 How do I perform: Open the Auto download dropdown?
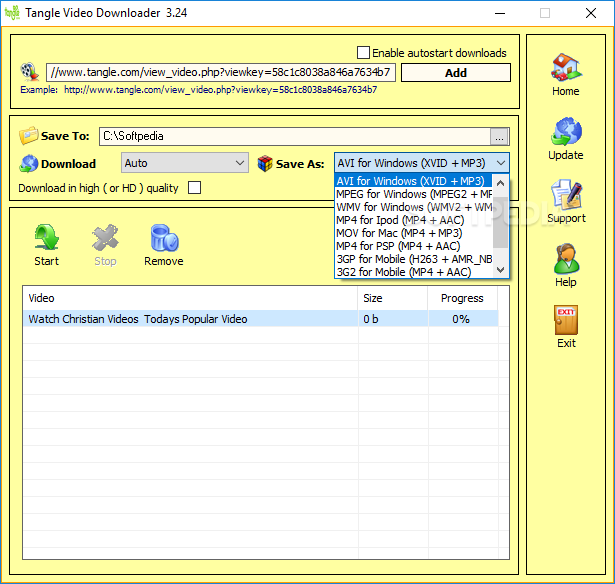(x=185, y=163)
